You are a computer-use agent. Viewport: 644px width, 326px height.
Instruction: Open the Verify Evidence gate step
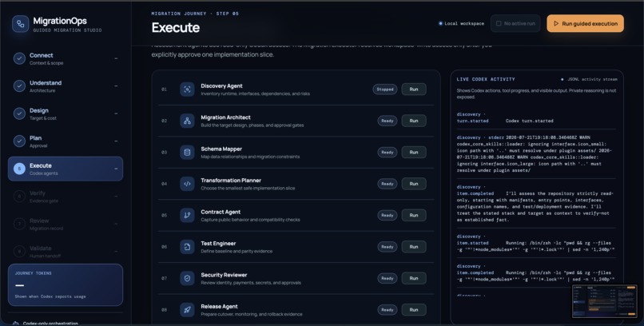66,197
